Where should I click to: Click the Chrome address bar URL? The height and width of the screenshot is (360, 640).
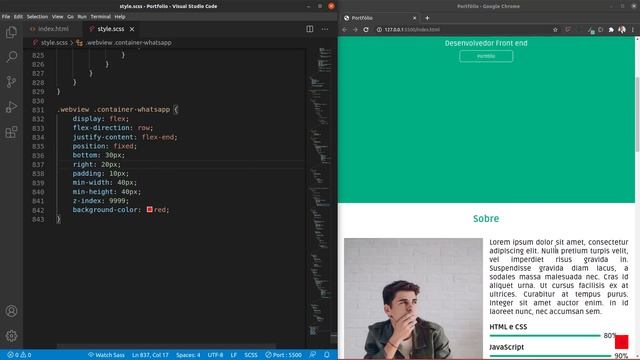click(412, 29)
